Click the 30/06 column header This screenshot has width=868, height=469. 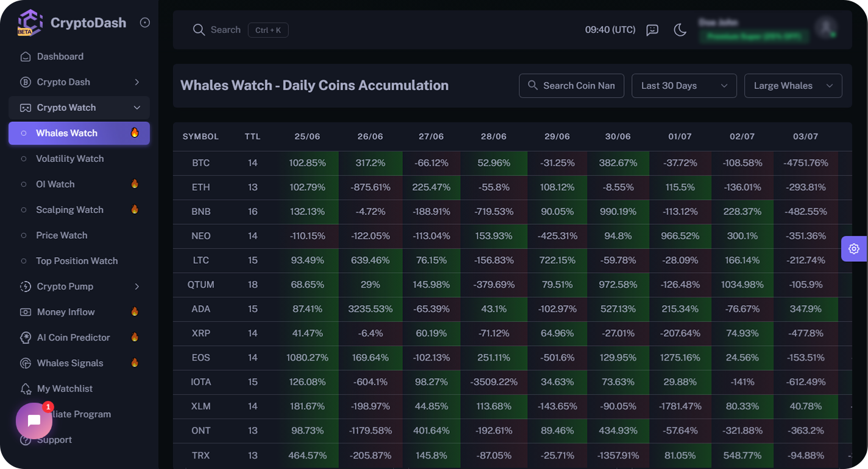(617, 137)
